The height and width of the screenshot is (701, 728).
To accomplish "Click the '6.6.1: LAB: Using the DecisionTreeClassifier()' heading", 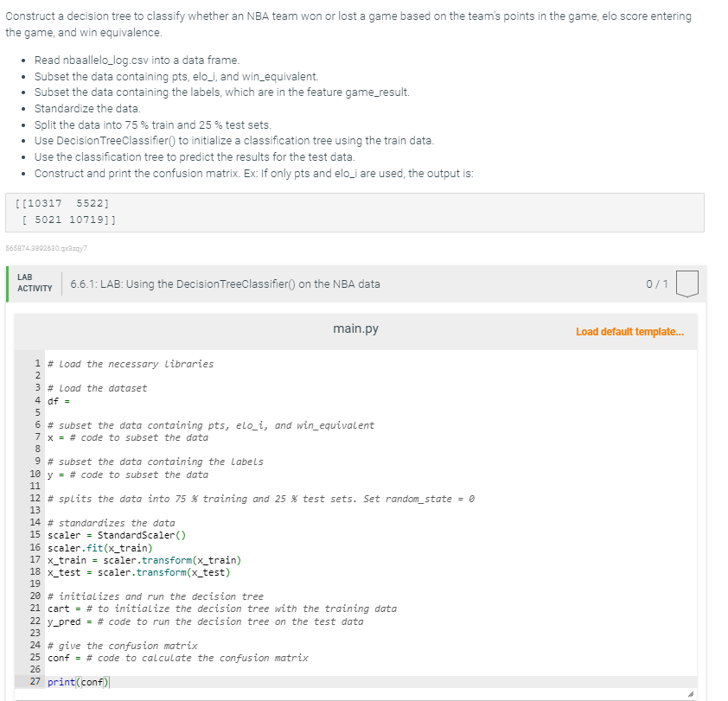I will tap(225, 284).
